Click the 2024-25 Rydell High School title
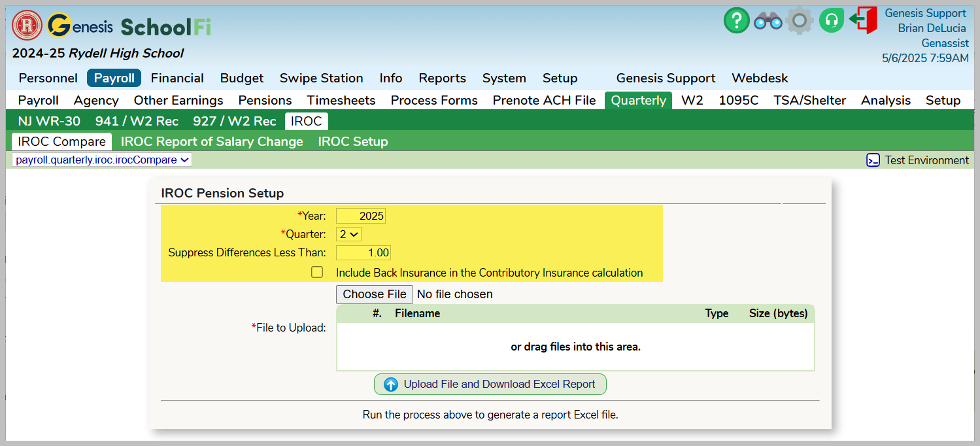 (98, 54)
